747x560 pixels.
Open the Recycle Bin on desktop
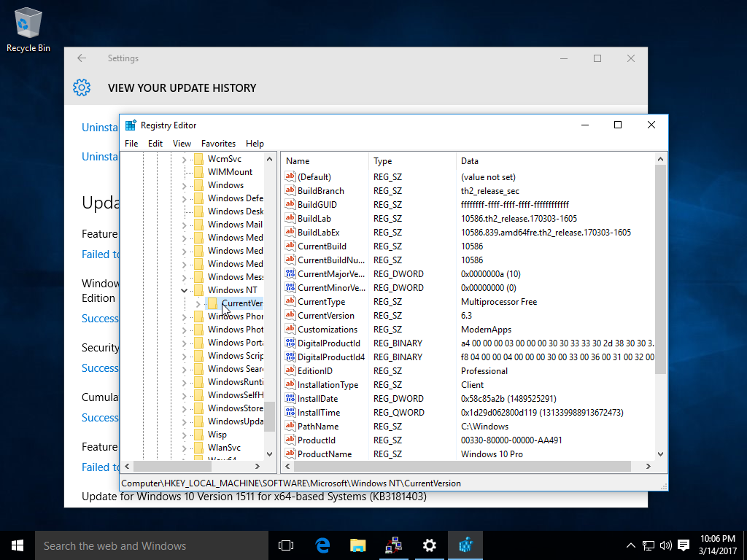(28, 29)
